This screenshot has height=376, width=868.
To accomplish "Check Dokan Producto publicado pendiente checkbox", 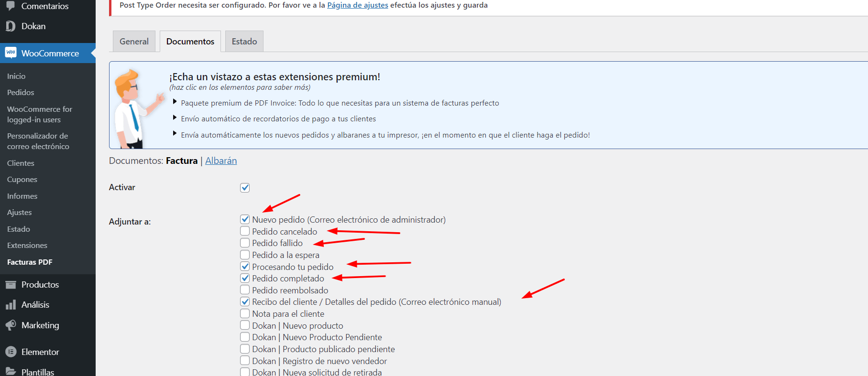I will click(245, 349).
